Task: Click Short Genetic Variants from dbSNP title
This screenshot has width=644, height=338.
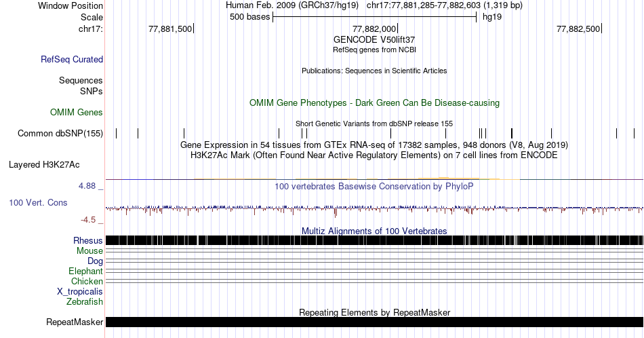Action: point(374,124)
